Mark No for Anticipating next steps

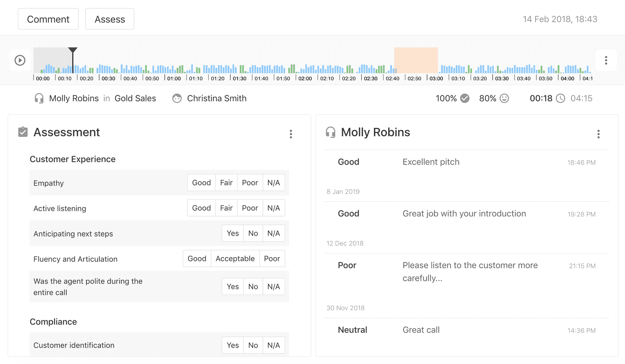point(253,233)
